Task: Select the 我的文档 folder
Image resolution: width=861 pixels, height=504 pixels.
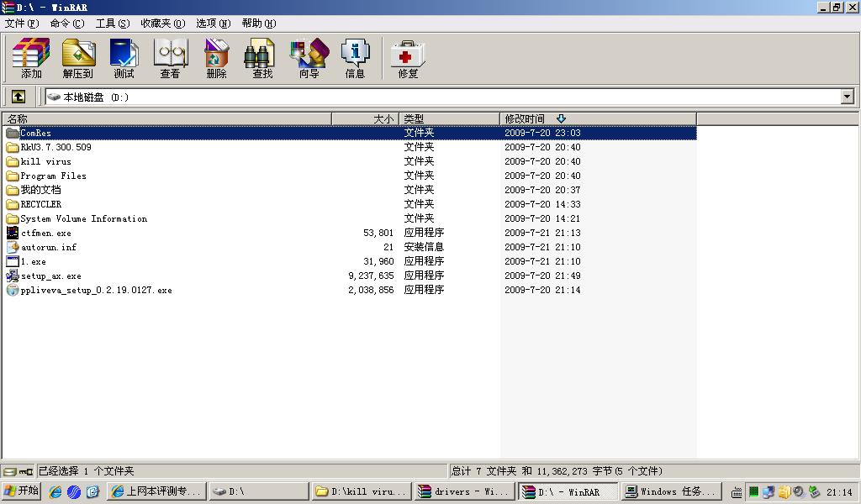Action: coord(34,190)
